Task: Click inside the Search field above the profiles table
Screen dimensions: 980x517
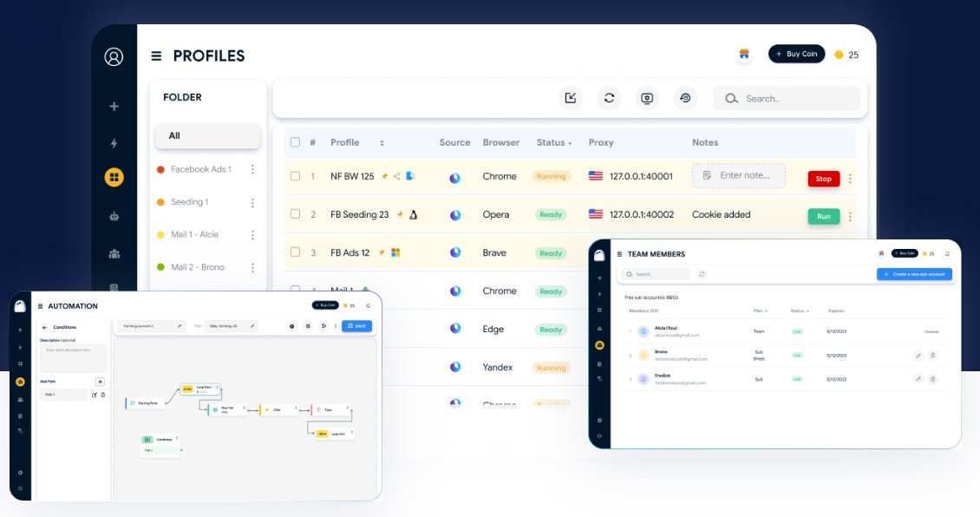Action: [785, 98]
